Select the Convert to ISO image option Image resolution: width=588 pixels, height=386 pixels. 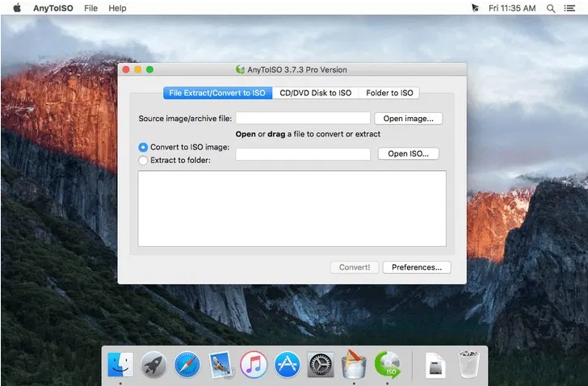tap(144, 147)
